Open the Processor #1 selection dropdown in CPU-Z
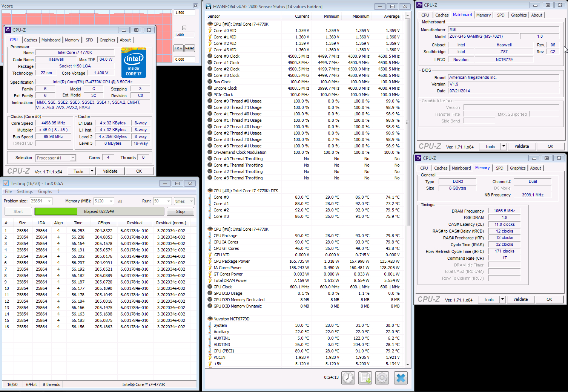Image resolution: width=568 pixels, height=392 pixels. point(73,158)
